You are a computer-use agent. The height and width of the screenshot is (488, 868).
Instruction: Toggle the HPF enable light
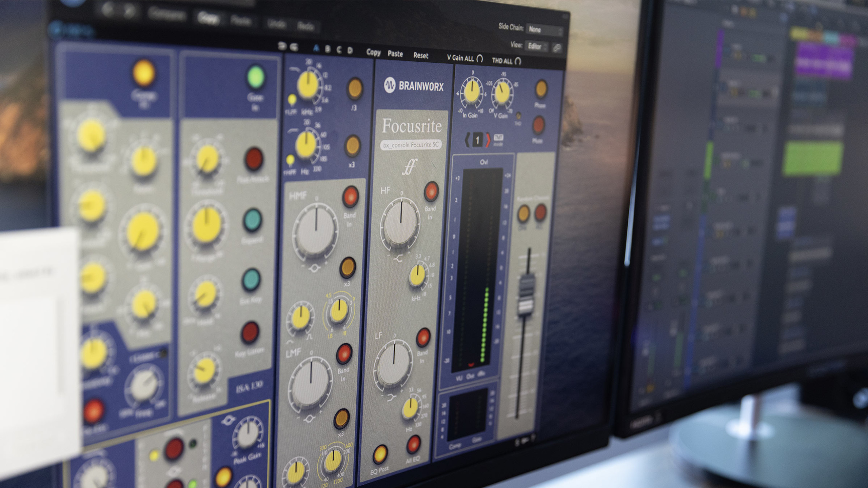coord(290,160)
